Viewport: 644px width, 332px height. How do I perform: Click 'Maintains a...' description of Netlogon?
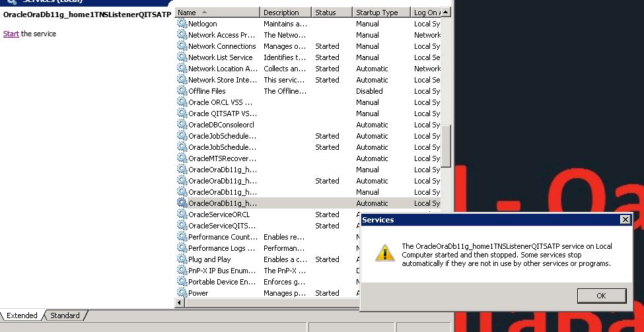[285, 24]
